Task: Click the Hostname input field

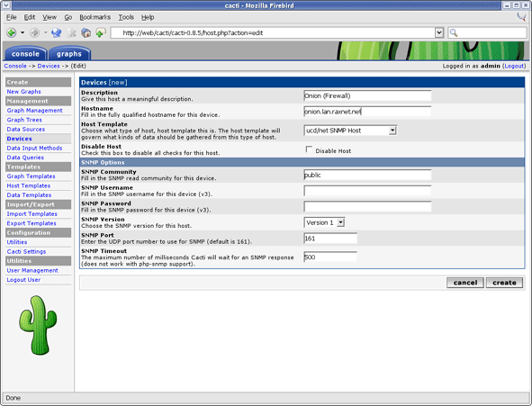Action: pos(367,112)
